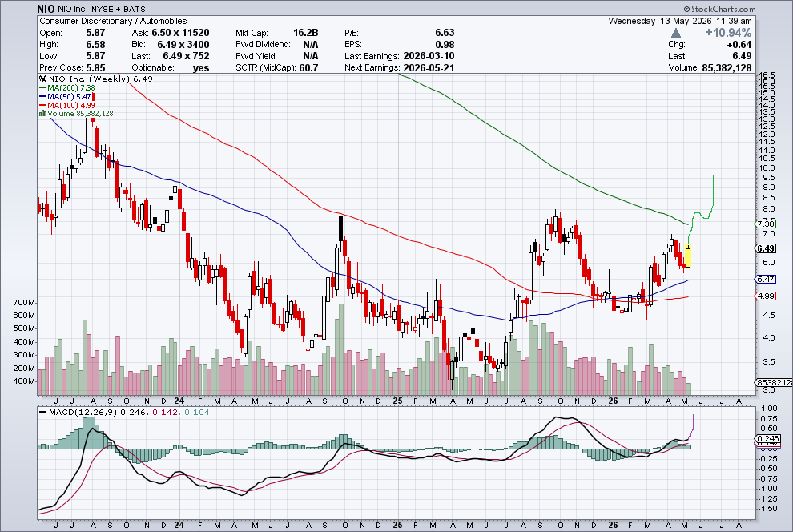Click the 'Consumer Discretionary / Automobiles' sector text
This screenshot has width=793, height=532.
[x=113, y=22]
